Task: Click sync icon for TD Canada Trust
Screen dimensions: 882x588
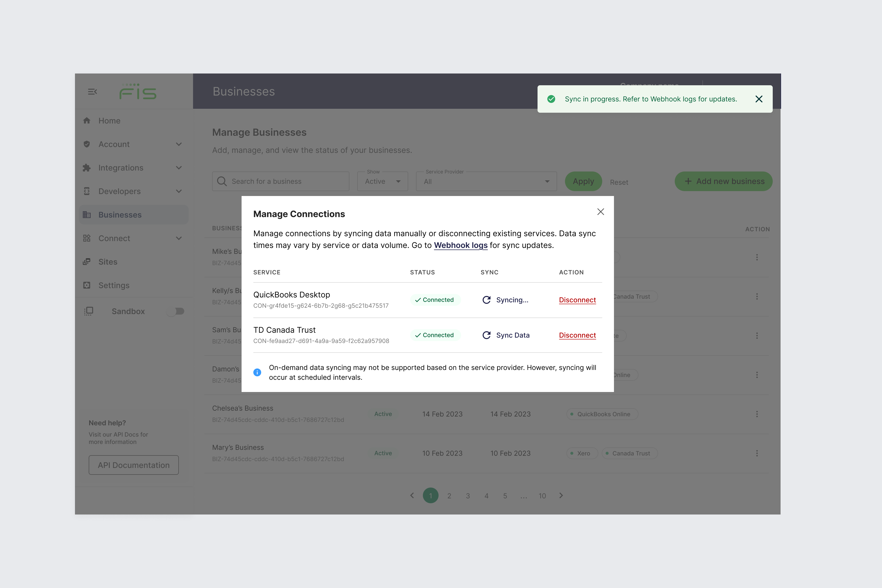Action: (x=486, y=335)
